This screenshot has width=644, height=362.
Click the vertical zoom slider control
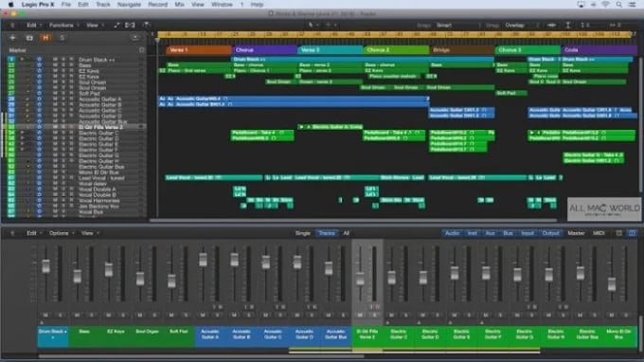(585, 25)
